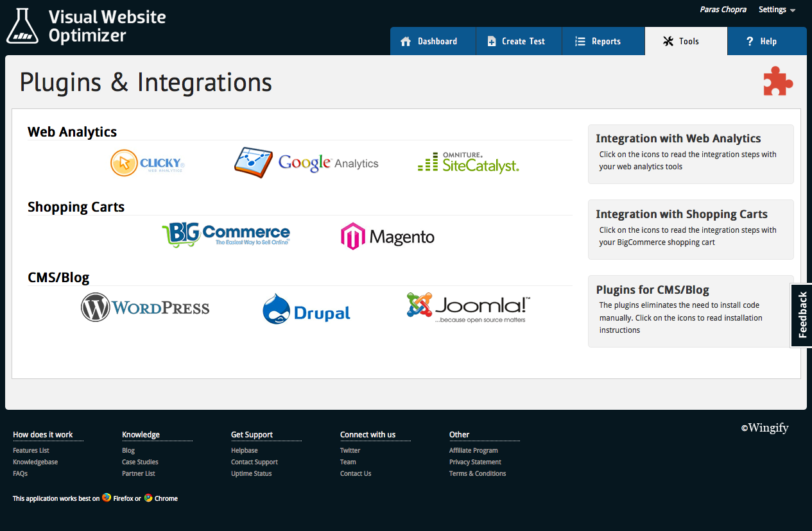Viewport: 812px width, 531px height.
Task: Click the 'Other' footer heading
Action: point(459,434)
